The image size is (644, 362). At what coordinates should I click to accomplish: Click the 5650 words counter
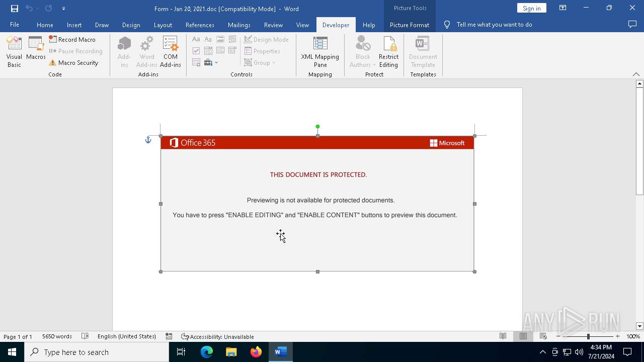click(x=57, y=336)
